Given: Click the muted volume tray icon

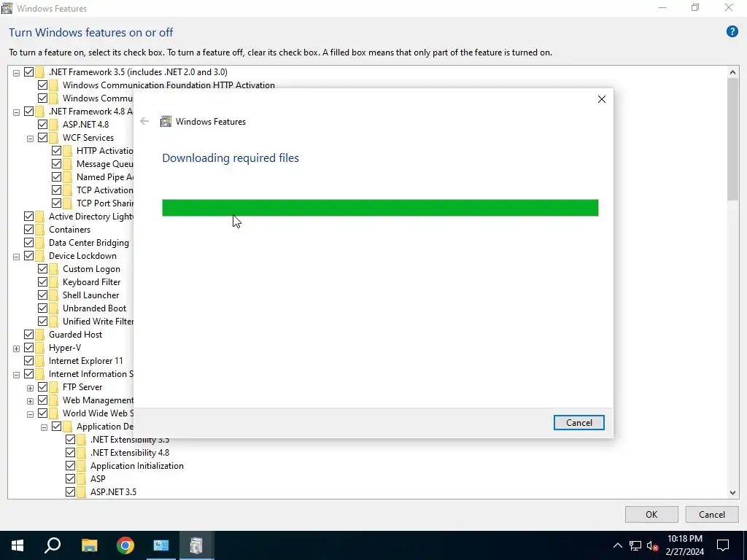Looking at the screenshot, I should [x=653, y=545].
